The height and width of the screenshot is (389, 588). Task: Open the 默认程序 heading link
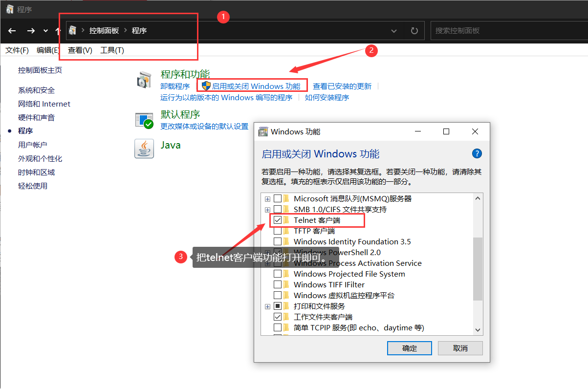[x=180, y=114]
